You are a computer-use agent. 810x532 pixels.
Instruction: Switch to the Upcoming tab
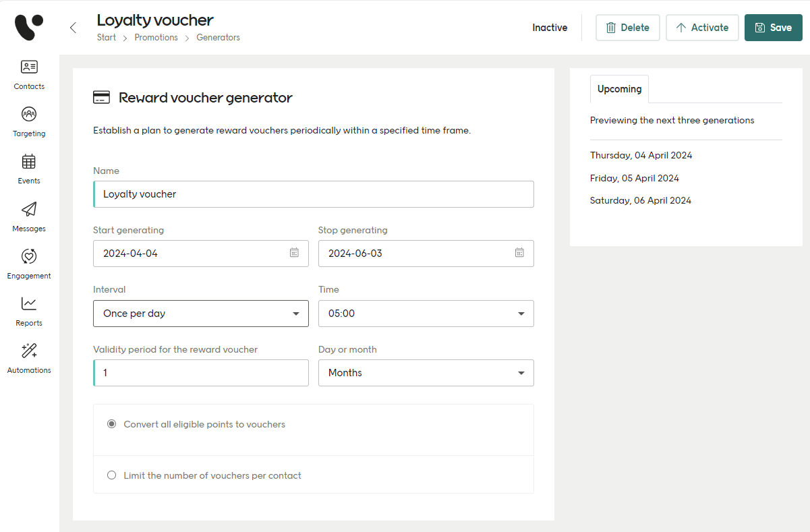pos(618,88)
